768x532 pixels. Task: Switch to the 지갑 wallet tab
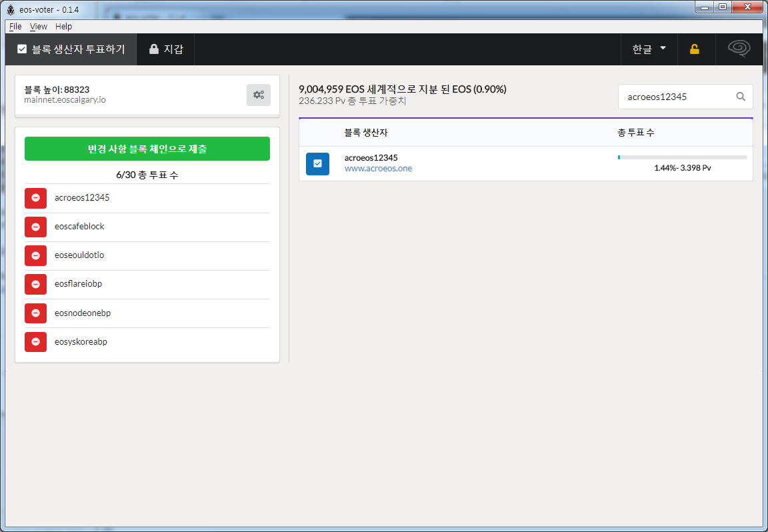(165, 49)
